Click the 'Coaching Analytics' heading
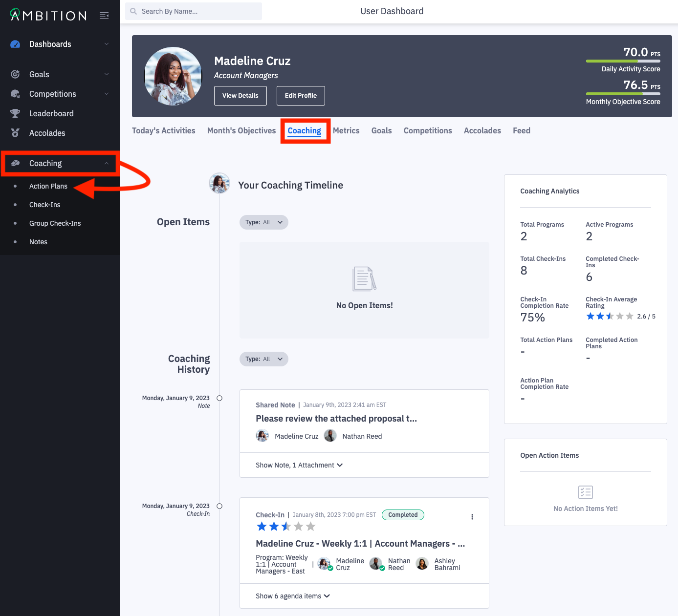This screenshot has width=678, height=616. click(550, 191)
